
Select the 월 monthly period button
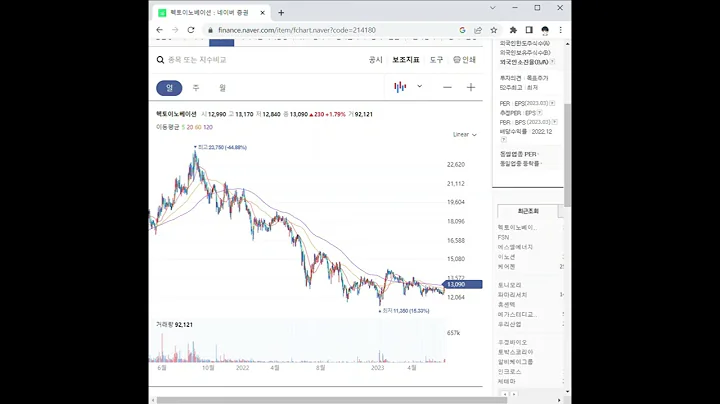pos(222,88)
